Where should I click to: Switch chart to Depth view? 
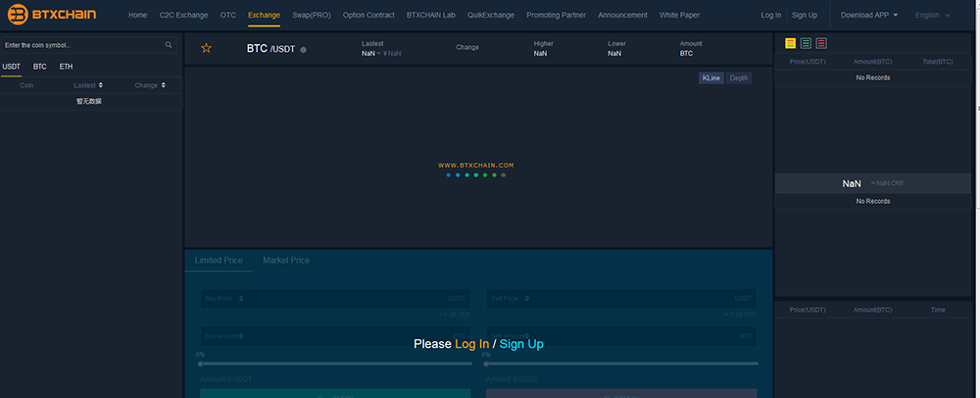tap(739, 77)
